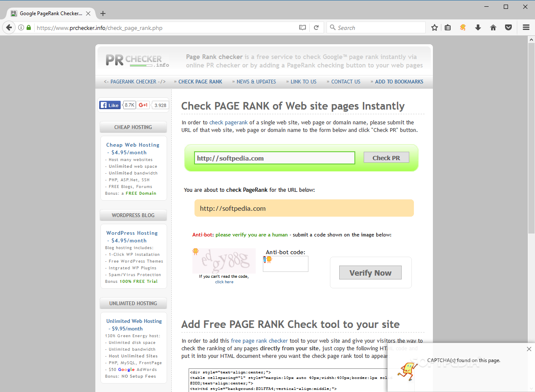Click running mascot icon in CAPTCHA notification
Screen dimensions: 535x392
[407, 371]
